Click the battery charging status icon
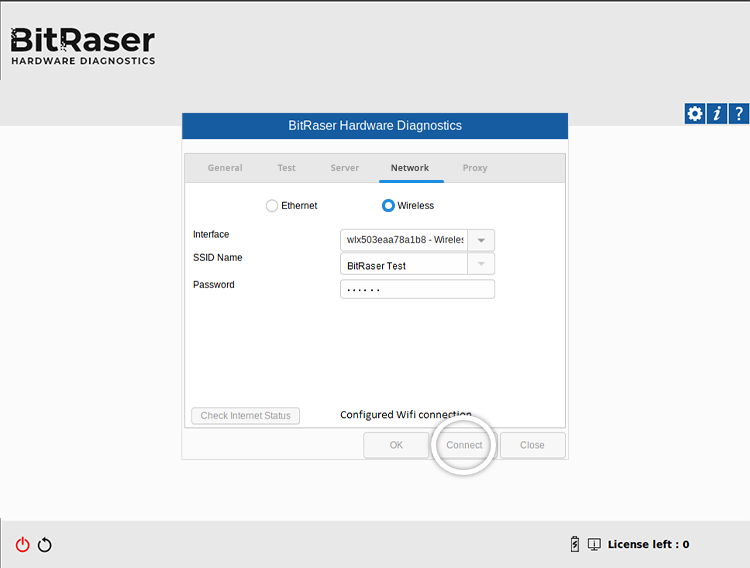750x568 pixels. click(x=574, y=544)
